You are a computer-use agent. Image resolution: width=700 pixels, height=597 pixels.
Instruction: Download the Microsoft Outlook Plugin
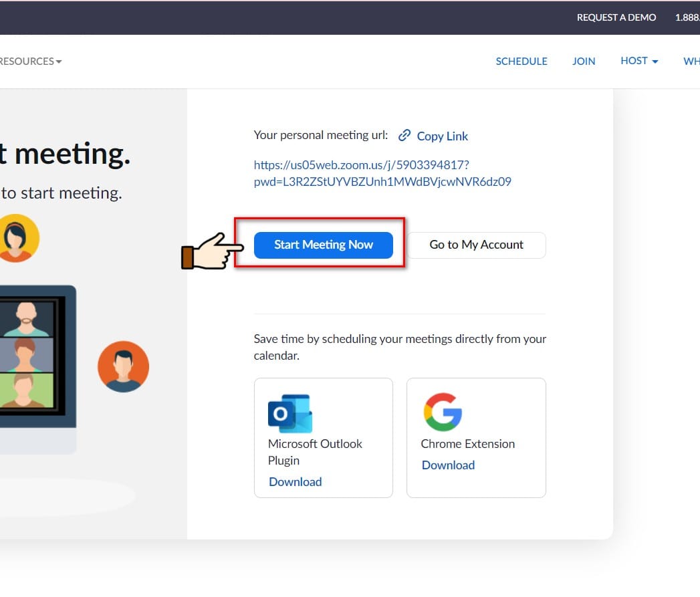(295, 481)
